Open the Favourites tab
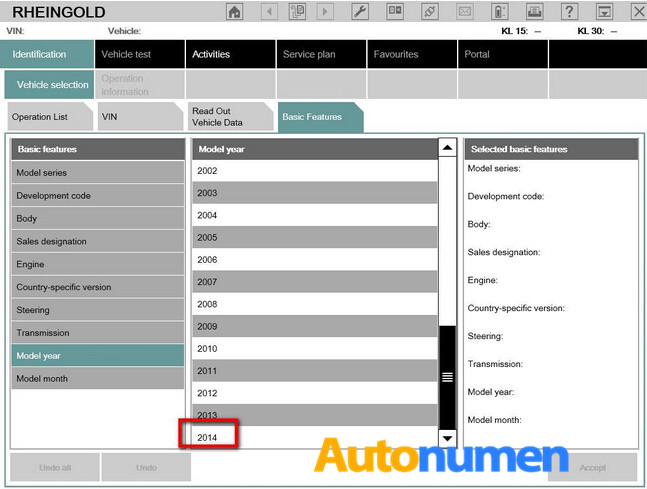The width and height of the screenshot is (647, 489). coord(412,54)
